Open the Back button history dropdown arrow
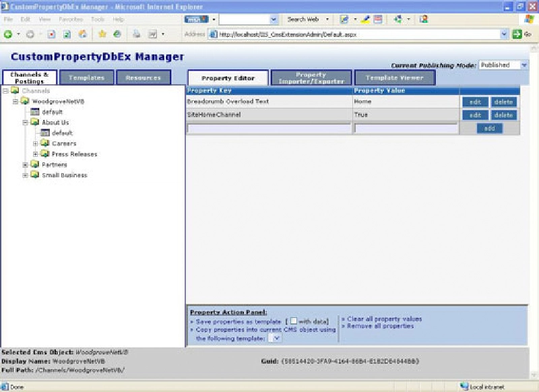 [18, 34]
